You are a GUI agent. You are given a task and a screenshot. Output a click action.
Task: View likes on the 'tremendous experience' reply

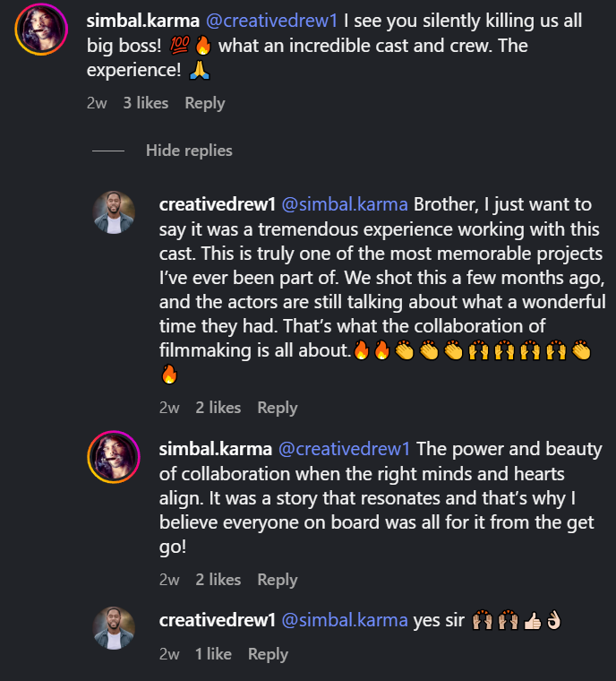click(x=218, y=408)
